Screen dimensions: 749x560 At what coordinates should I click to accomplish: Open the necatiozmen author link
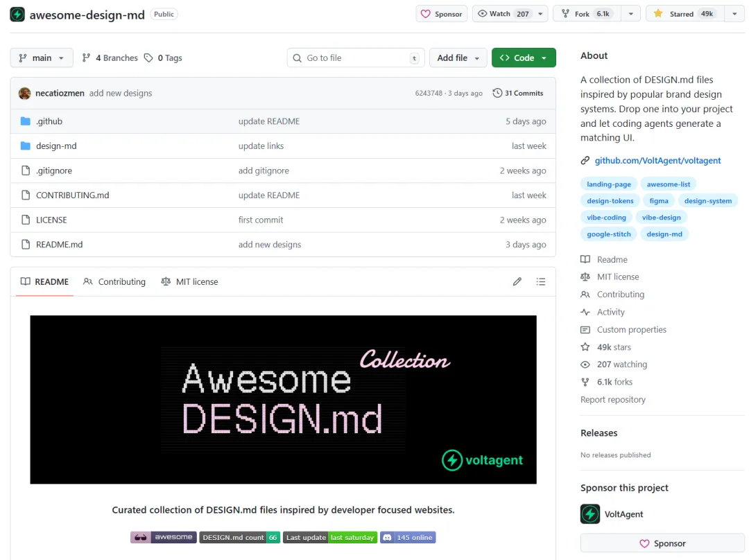pos(60,93)
